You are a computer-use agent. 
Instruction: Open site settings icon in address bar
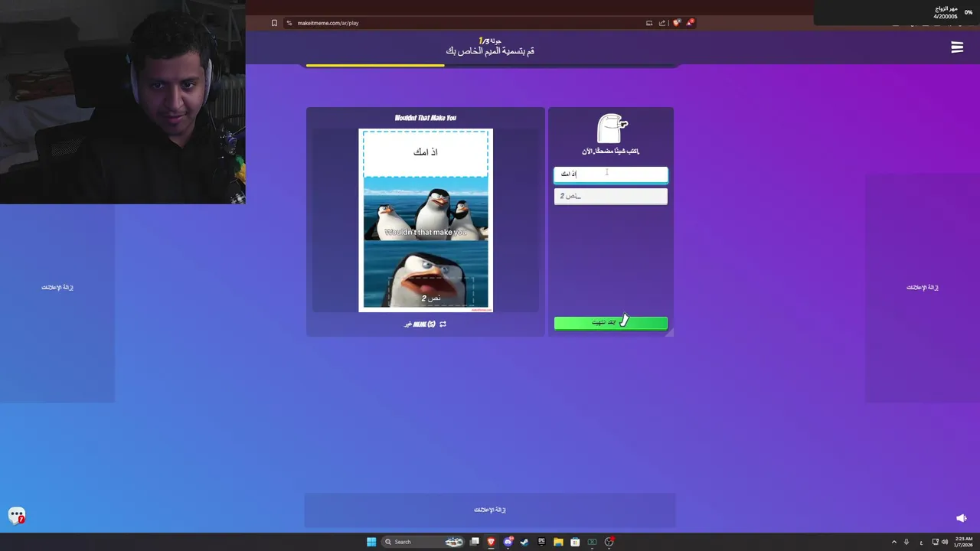click(x=289, y=23)
